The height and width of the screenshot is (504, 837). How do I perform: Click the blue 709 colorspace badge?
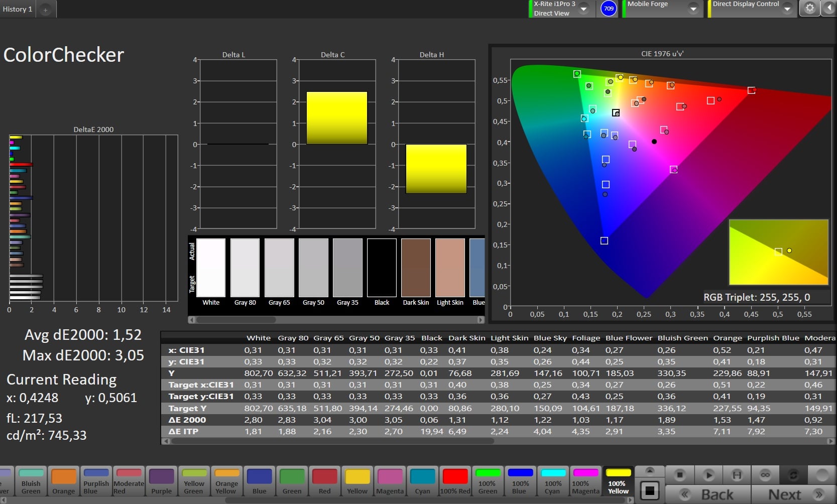pos(609,9)
